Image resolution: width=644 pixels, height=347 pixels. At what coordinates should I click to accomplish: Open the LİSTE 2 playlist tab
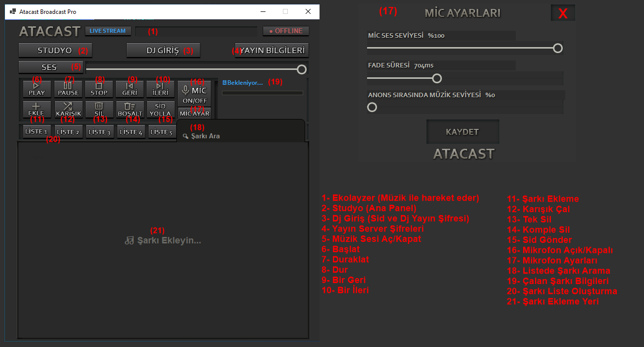[x=68, y=132]
